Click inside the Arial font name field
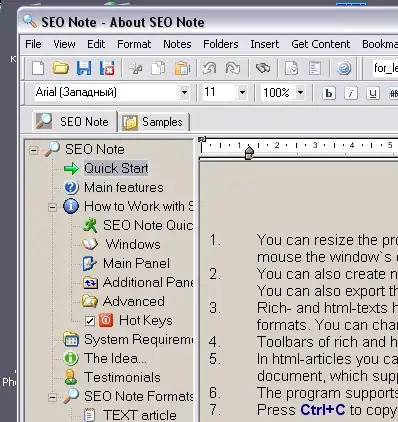This screenshot has width=398, height=422. [106, 92]
